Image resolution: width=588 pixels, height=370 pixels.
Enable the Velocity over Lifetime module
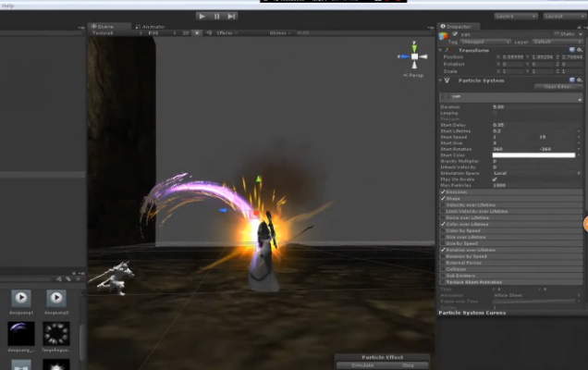(443, 204)
